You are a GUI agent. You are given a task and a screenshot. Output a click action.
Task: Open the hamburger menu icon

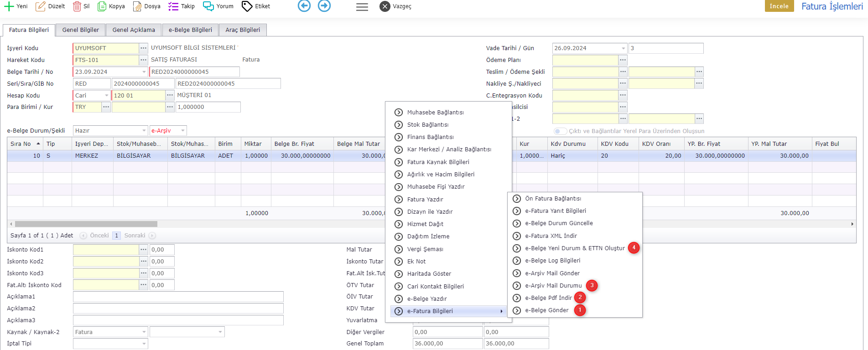[362, 7]
